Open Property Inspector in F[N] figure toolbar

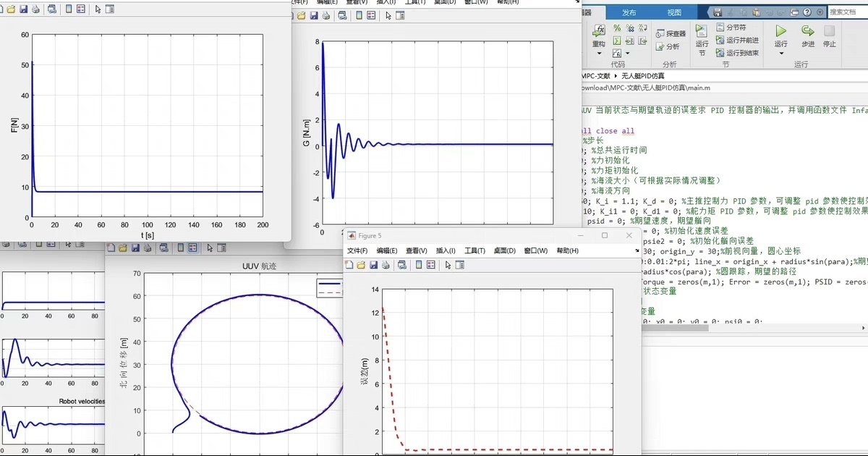110,9
